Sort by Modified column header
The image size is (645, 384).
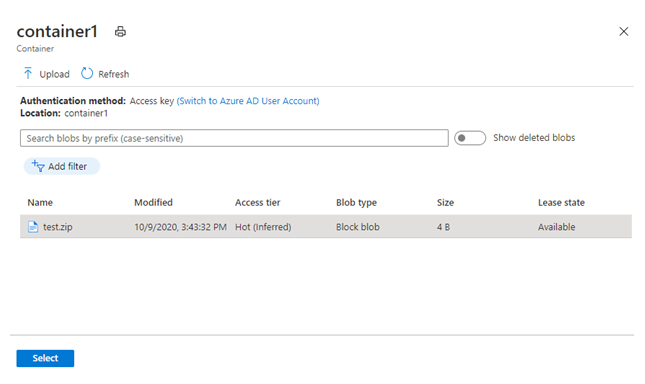(x=153, y=202)
